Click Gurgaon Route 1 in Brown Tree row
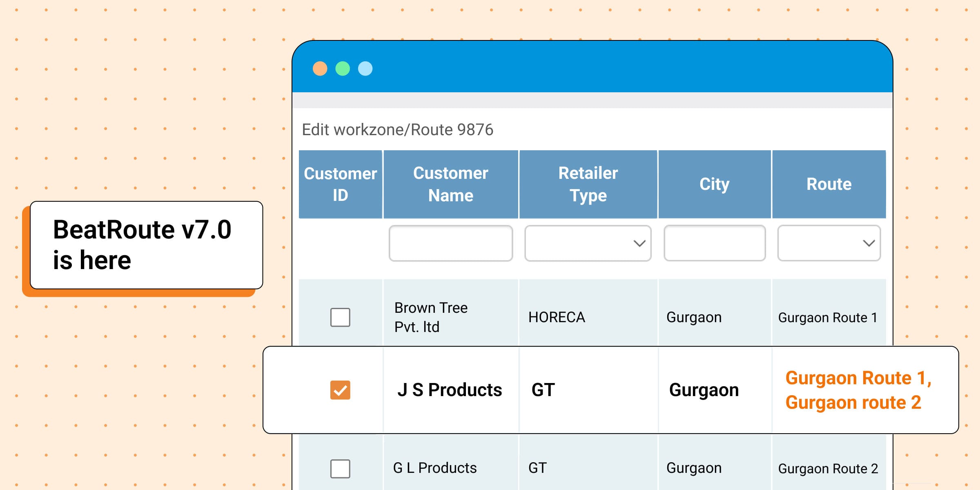The height and width of the screenshot is (490, 980). [x=828, y=318]
